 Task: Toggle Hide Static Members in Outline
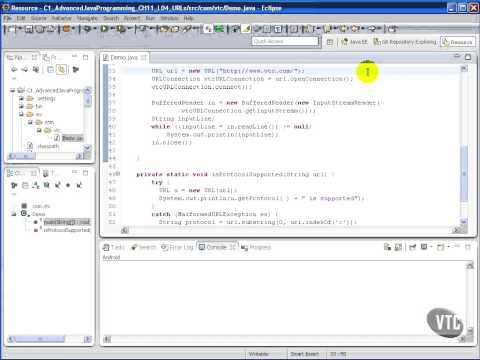[x=58, y=185]
